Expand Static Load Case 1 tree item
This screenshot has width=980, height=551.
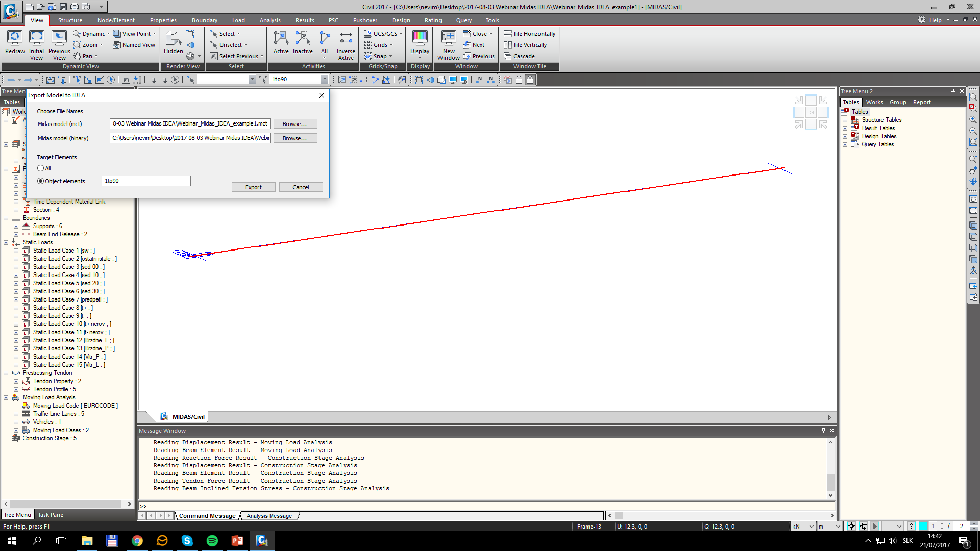tap(16, 251)
